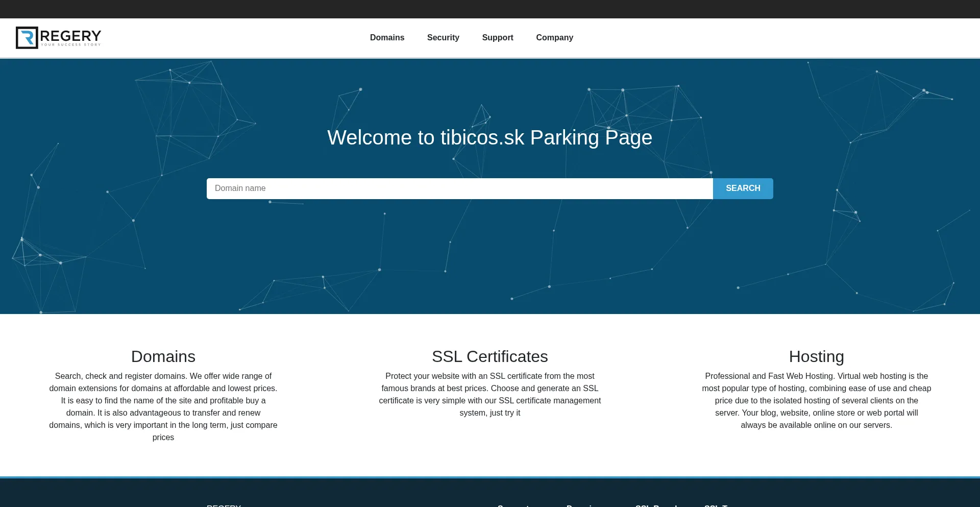Image resolution: width=980 pixels, height=507 pixels.
Task: Click the SSL Brands footer column
Action: tap(656, 505)
